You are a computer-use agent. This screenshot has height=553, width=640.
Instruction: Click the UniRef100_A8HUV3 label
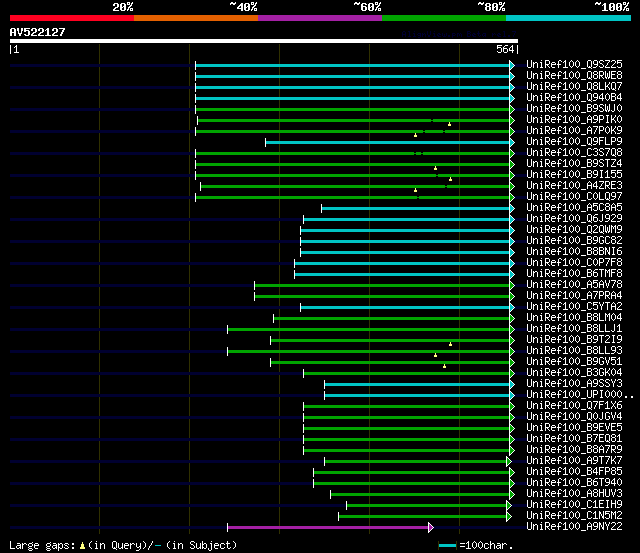point(574,494)
